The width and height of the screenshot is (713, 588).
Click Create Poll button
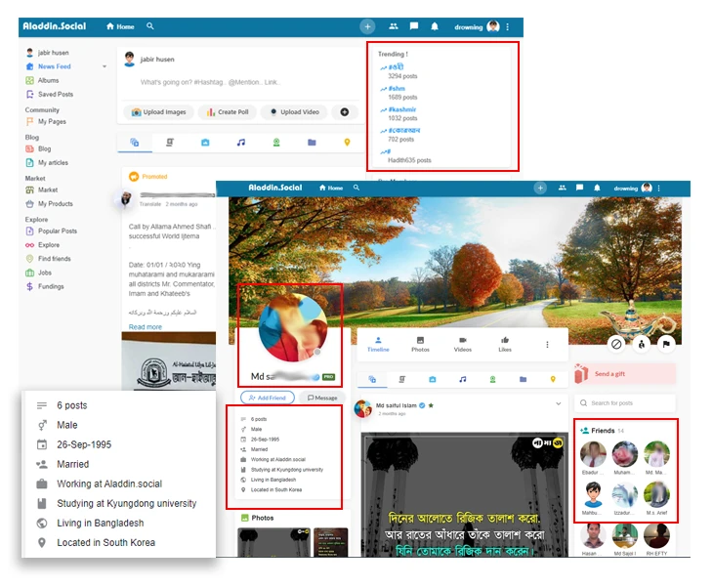(228, 112)
